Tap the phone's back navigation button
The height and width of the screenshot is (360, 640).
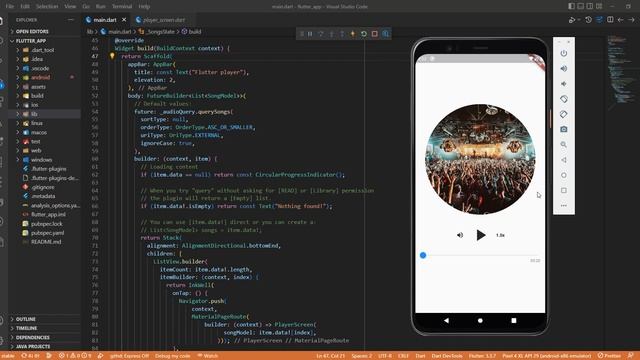pyautogui.click(x=447, y=320)
